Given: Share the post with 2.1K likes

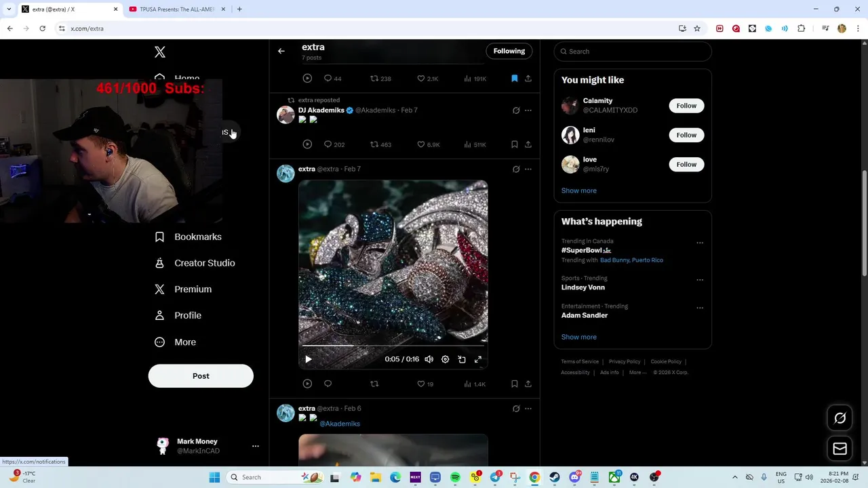Looking at the screenshot, I should point(528,79).
